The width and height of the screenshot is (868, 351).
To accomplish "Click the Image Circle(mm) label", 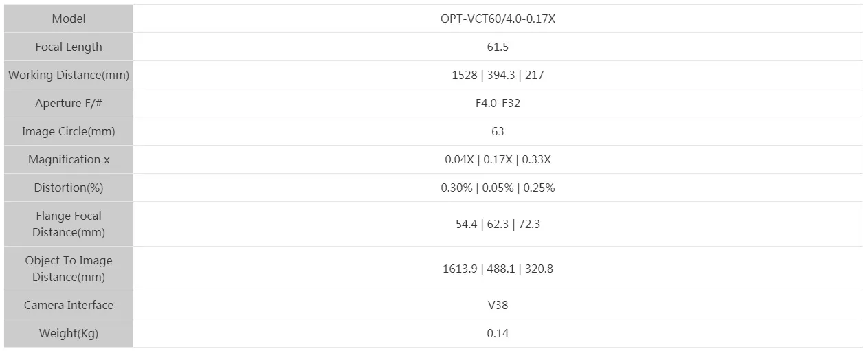I will tap(69, 131).
